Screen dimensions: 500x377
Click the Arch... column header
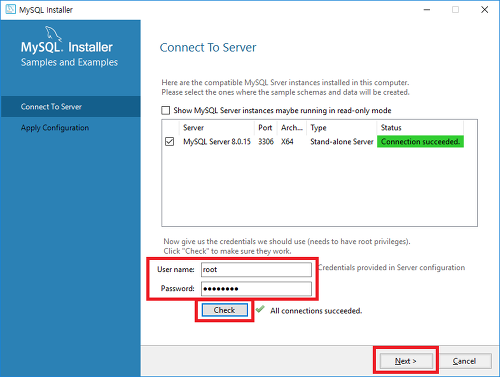click(292, 128)
